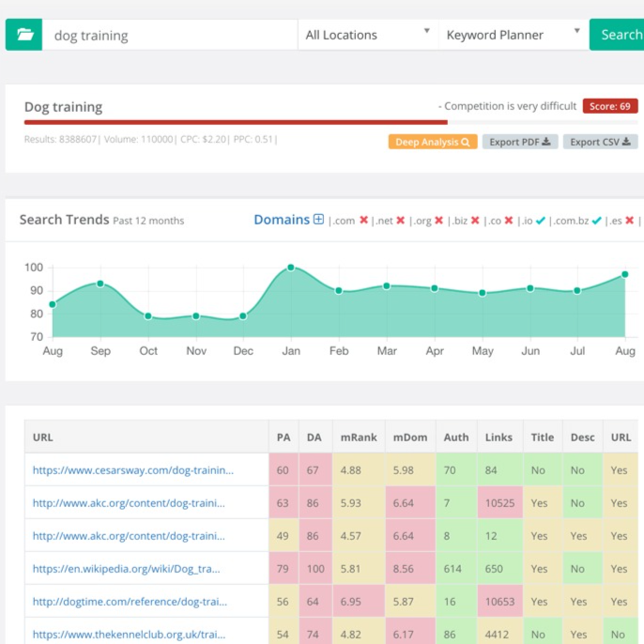Viewport: 644px width, 644px height.
Task: Click the red X beside .org domain
Action: point(439,221)
